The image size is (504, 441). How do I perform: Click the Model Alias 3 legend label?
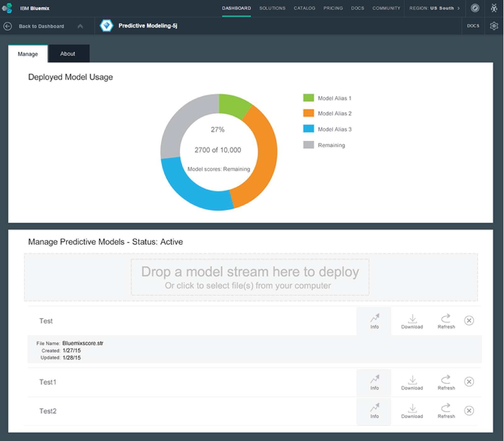[335, 129]
